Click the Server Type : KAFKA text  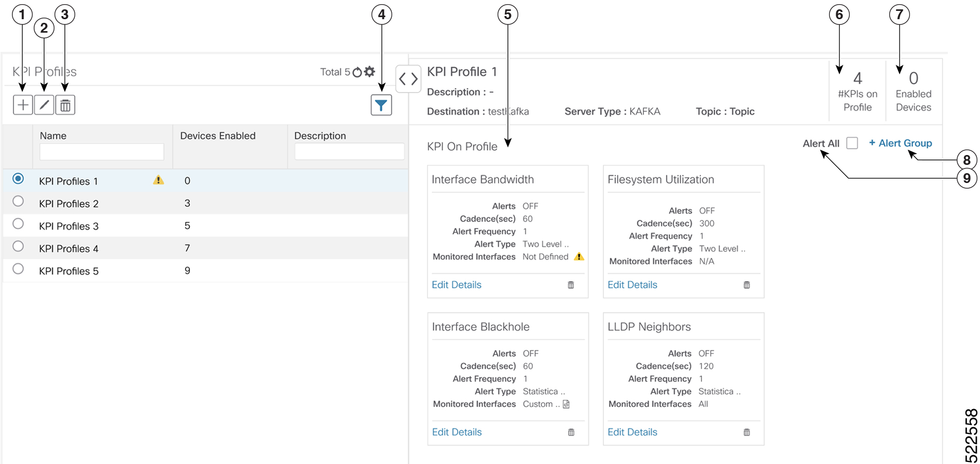(612, 111)
